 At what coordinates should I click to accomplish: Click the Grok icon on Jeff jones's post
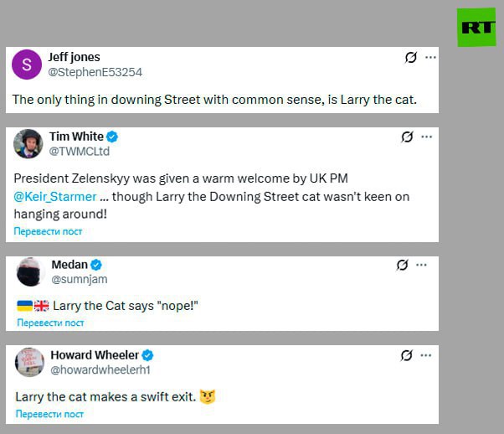click(x=411, y=58)
